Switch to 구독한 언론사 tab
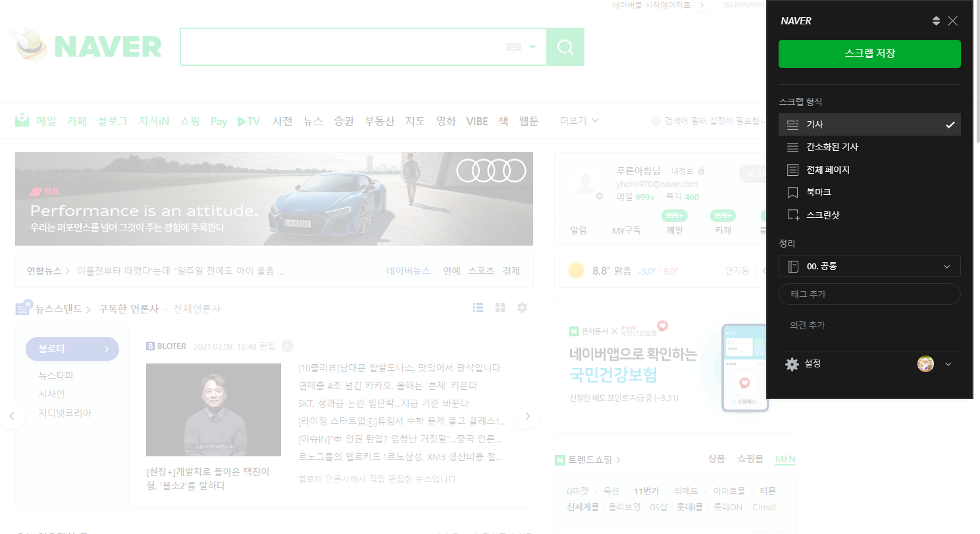 pyautogui.click(x=128, y=308)
